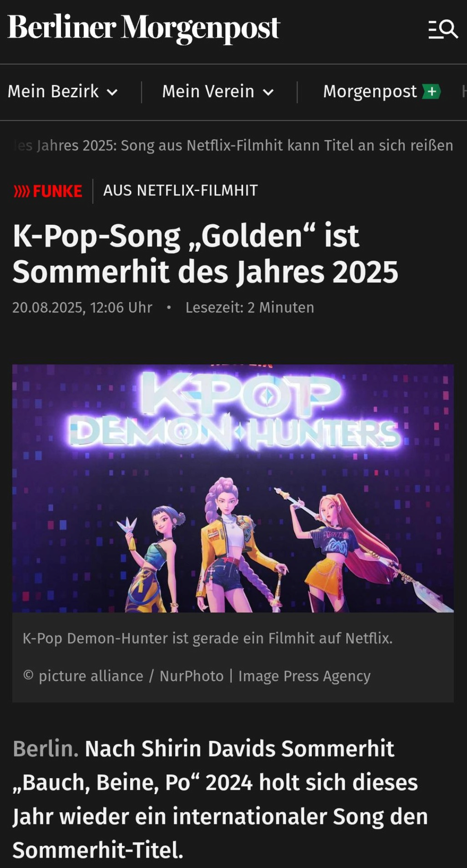Screen dimensions: 467x868
Task: Open the Mein Bezirk menu item
Action: pos(63,92)
